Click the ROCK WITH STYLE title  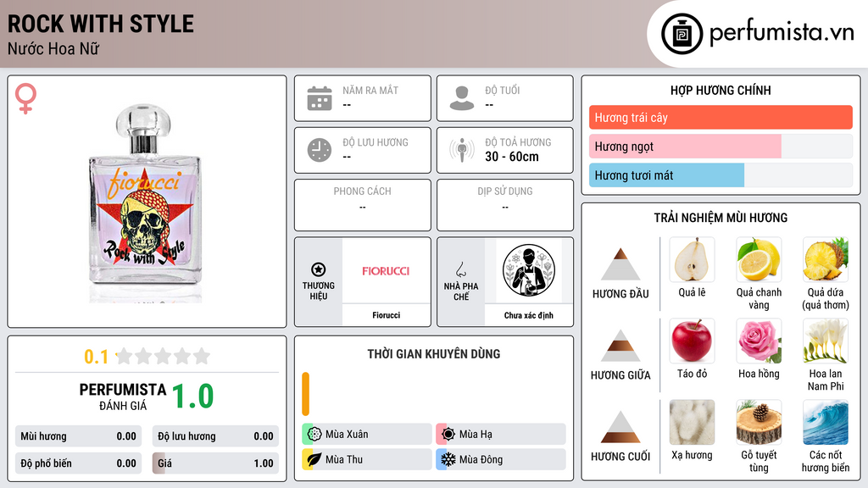pos(101,24)
